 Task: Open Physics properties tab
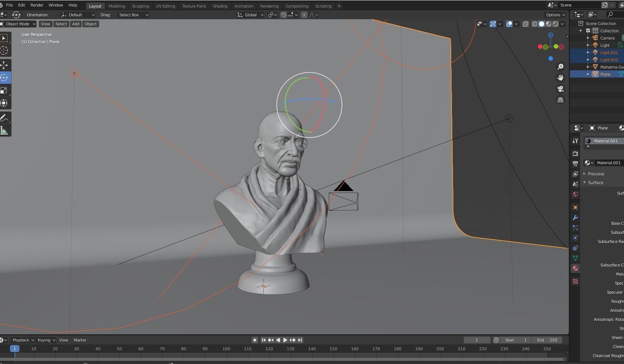point(575,238)
